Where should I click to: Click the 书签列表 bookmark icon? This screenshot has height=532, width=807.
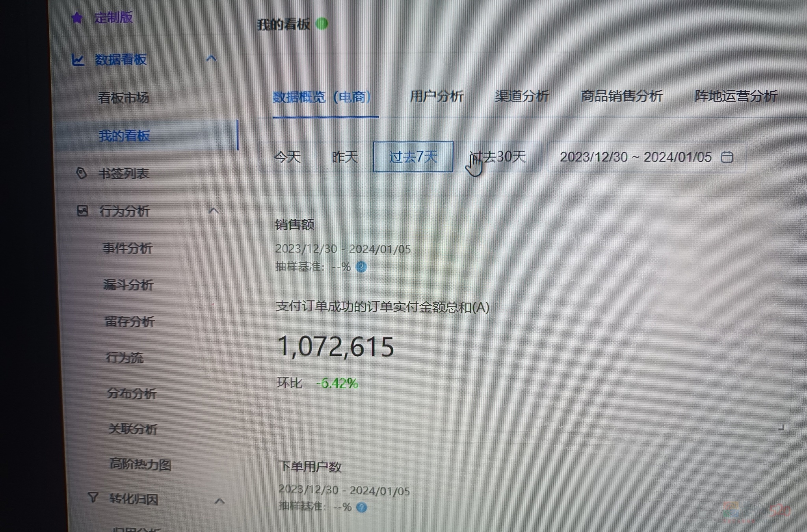81,173
